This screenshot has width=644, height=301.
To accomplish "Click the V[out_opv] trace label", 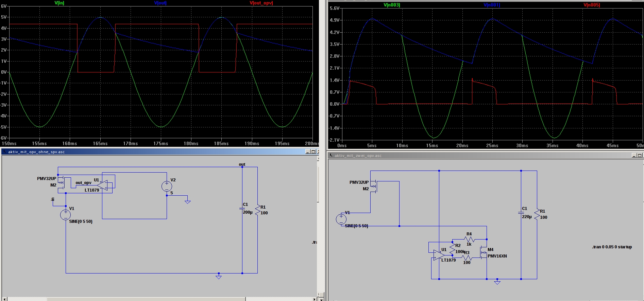I will (x=261, y=3).
